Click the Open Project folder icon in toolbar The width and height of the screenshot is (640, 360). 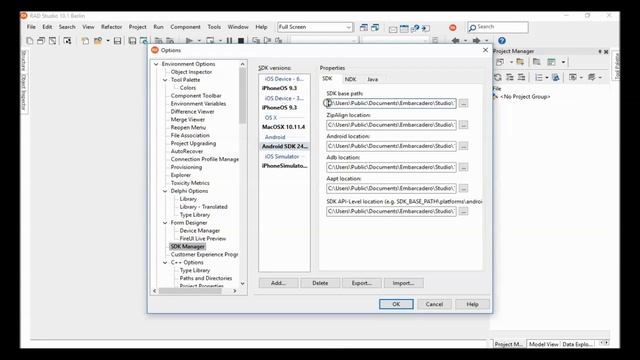tap(98, 41)
